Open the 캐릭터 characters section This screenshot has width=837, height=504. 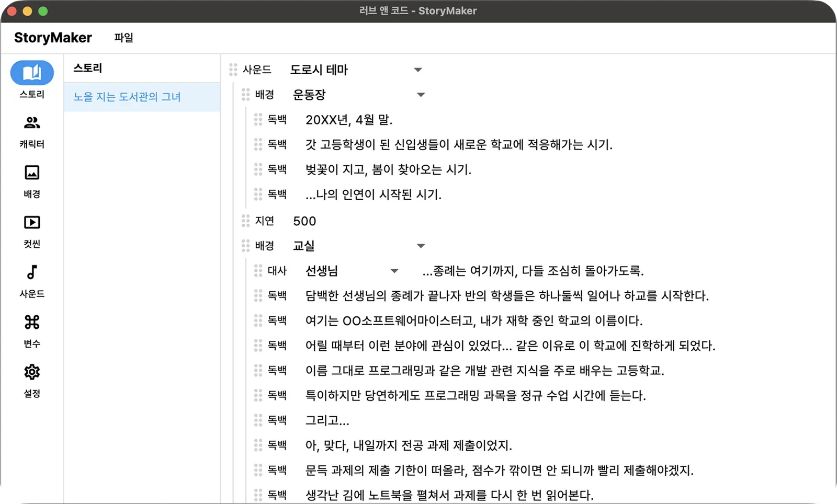click(x=32, y=132)
